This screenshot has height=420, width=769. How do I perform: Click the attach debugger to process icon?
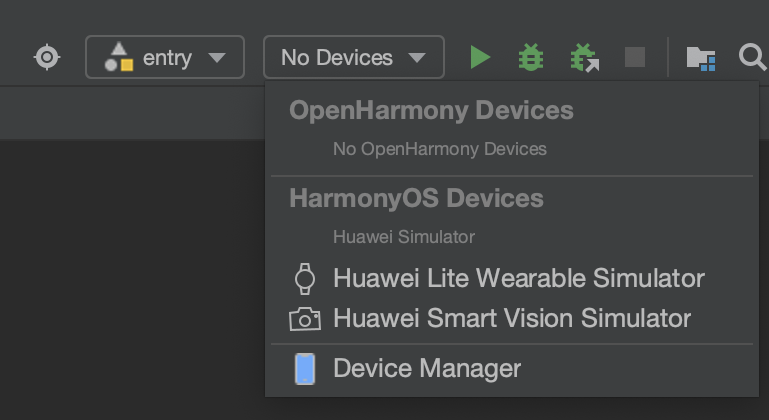[x=585, y=57]
